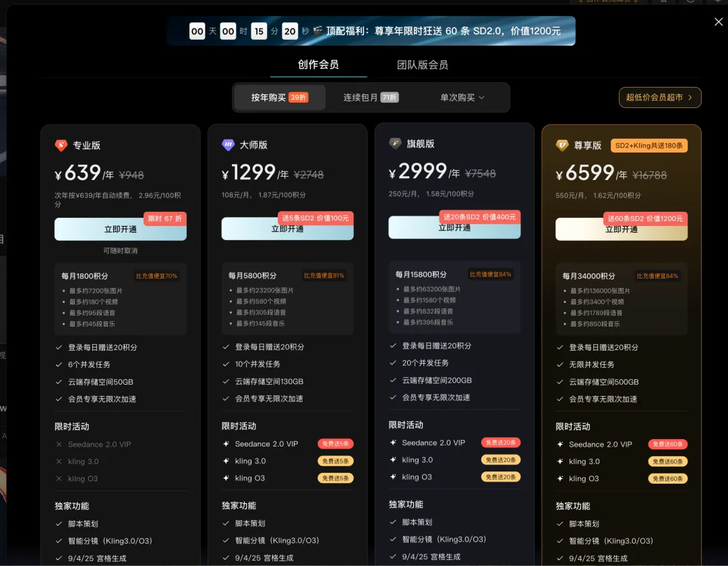Image resolution: width=728 pixels, height=566 pixels.
Task: Click 免费送20条 badge for kling 3.0
Action: point(500,459)
